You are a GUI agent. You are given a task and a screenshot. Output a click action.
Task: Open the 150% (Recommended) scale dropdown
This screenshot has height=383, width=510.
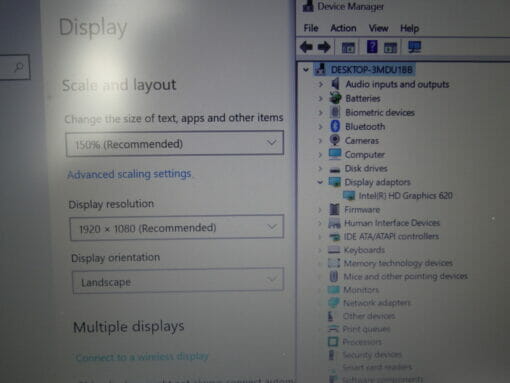coord(175,144)
